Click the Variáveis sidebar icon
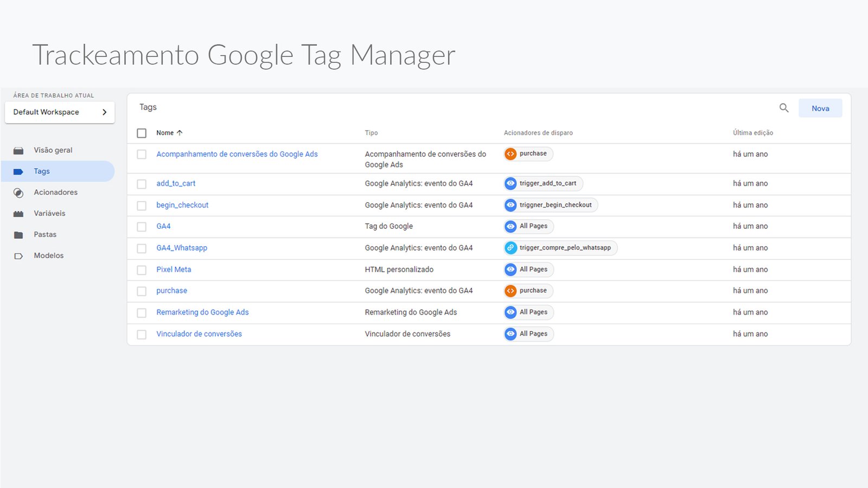This screenshot has width=868, height=488. 18,214
